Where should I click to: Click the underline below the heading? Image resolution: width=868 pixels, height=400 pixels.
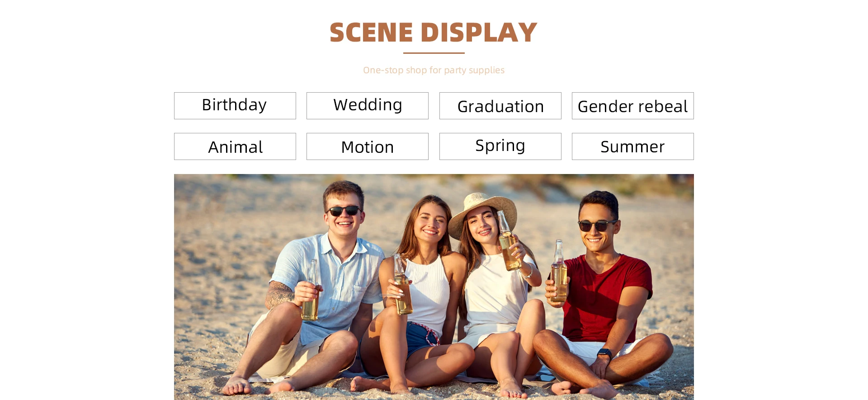434,53
